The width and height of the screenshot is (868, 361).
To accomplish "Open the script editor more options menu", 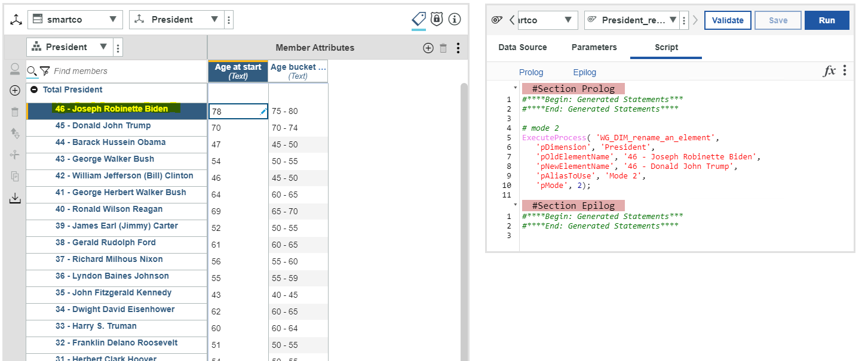I will click(x=845, y=71).
